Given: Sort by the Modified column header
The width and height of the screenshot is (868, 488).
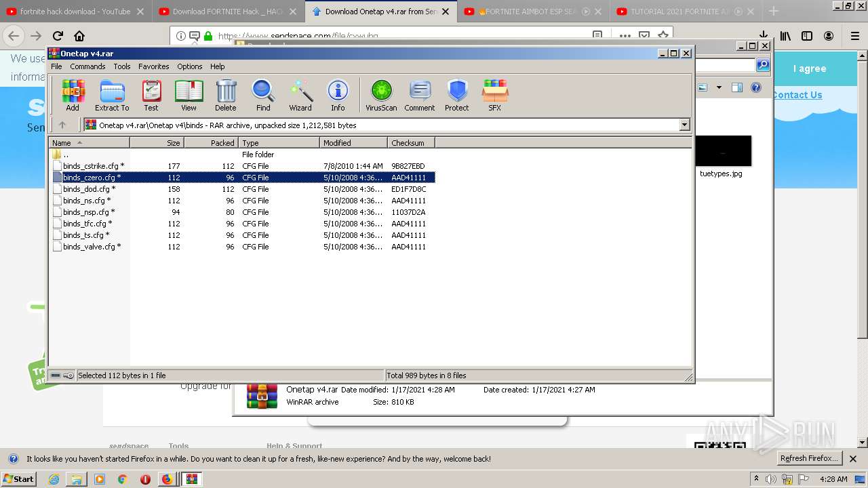Looking at the screenshot, I should click(x=353, y=143).
